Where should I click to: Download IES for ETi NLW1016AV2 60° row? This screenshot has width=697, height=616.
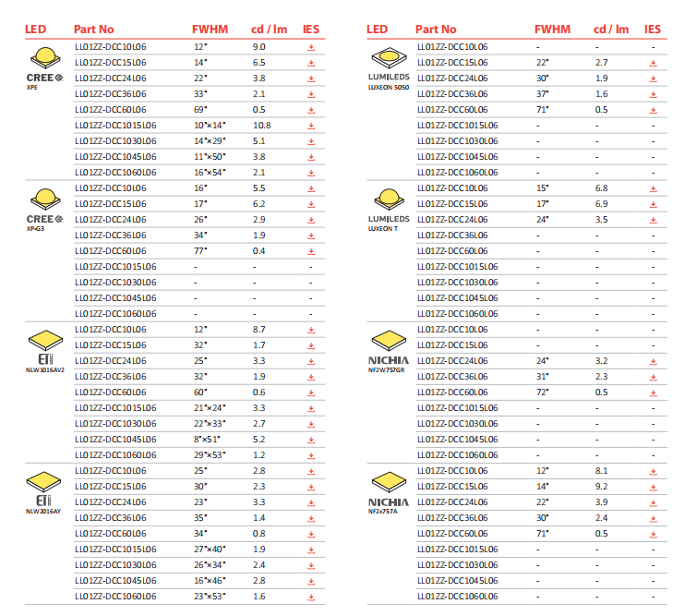click(x=311, y=393)
